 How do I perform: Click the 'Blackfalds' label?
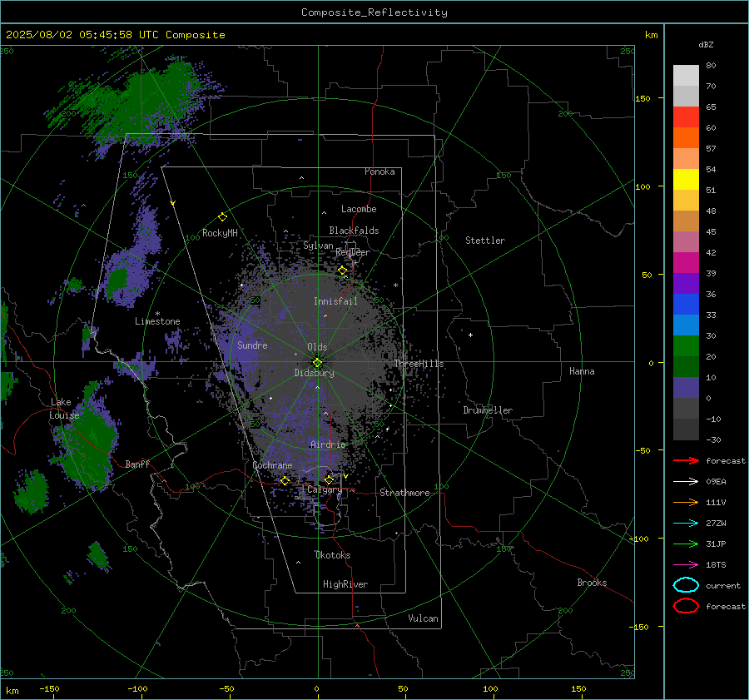coord(354,231)
